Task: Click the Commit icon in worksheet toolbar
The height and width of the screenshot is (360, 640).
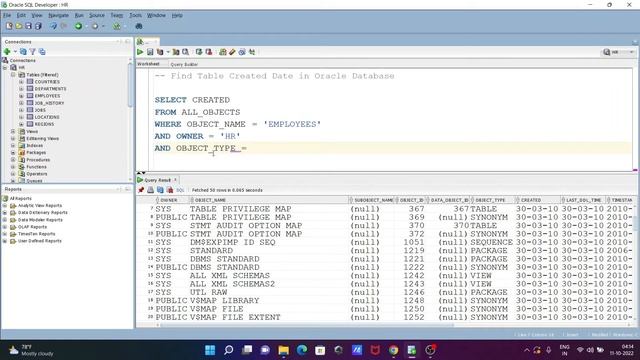Action: (199, 52)
